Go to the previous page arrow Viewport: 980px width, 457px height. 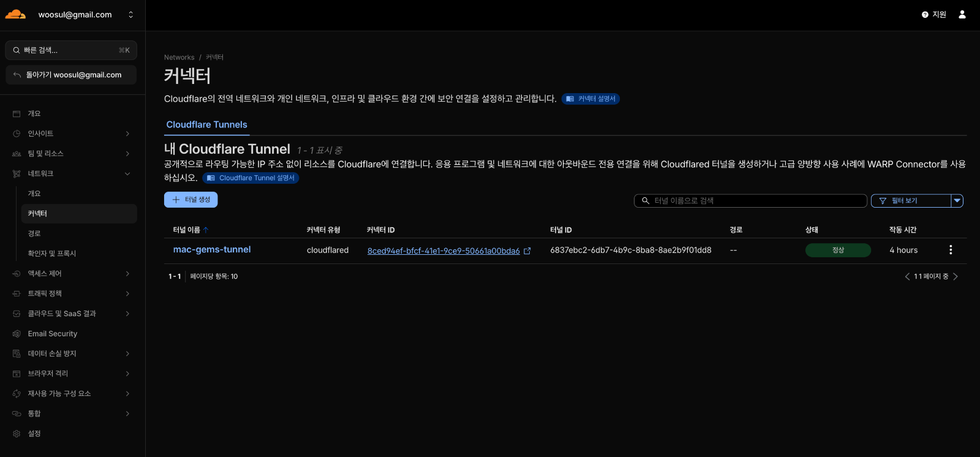click(x=907, y=277)
